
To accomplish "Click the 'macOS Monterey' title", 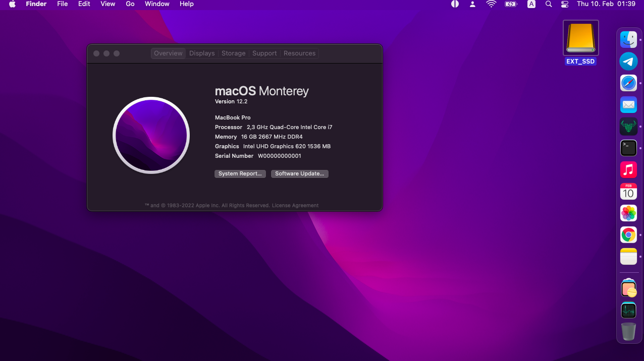I will (x=261, y=91).
